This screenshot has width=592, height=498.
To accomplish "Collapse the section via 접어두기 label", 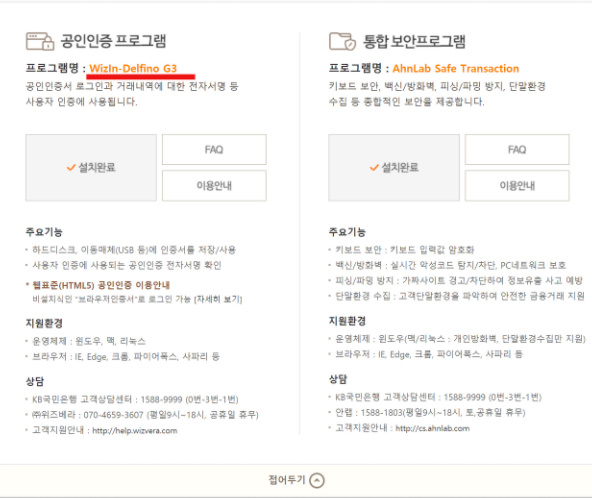I will (x=287, y=480).
